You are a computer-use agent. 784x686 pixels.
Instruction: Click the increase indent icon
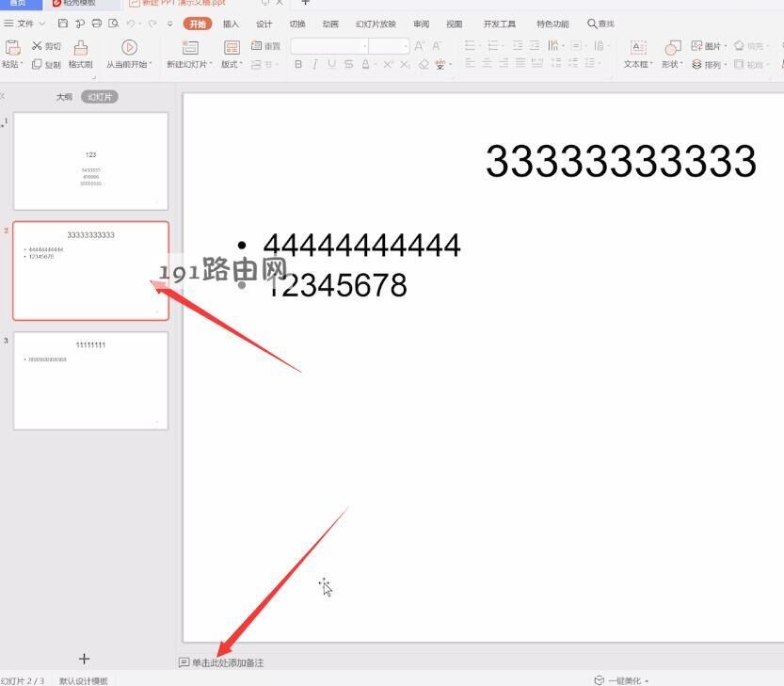[535, 46]
